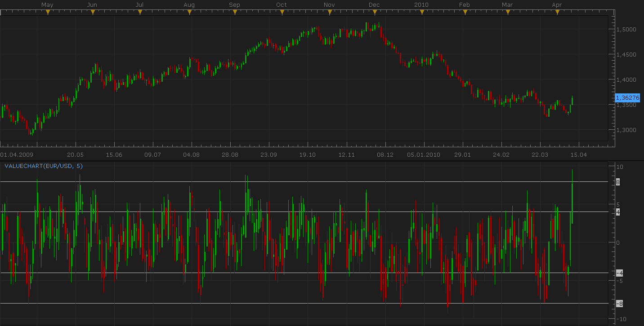The width and height of the screenshot is (644, 326).
Task: Select the -10 value on indicator axis
Action: (621, 319)
